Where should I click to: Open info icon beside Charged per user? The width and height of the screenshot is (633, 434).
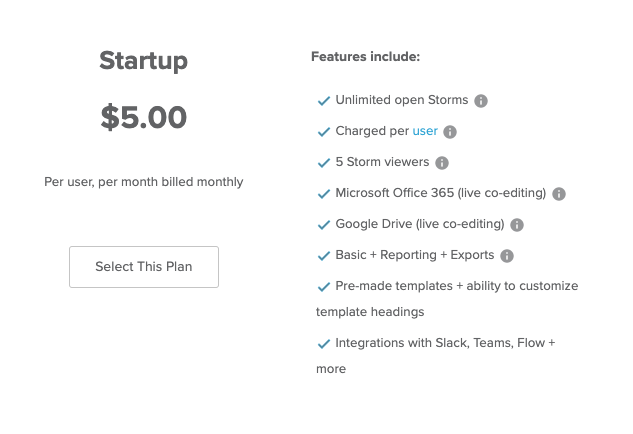pyautogui.click(x=450, y=132)
